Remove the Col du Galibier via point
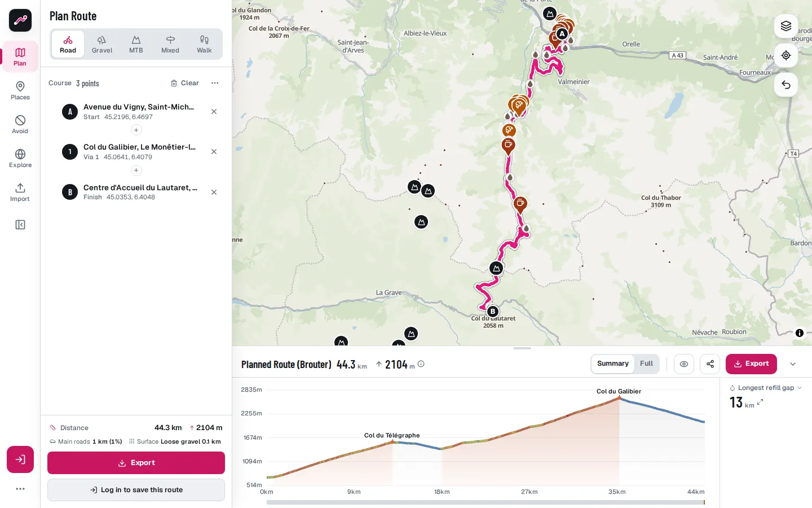Screen dimensions: 812x508 [214, 152]
